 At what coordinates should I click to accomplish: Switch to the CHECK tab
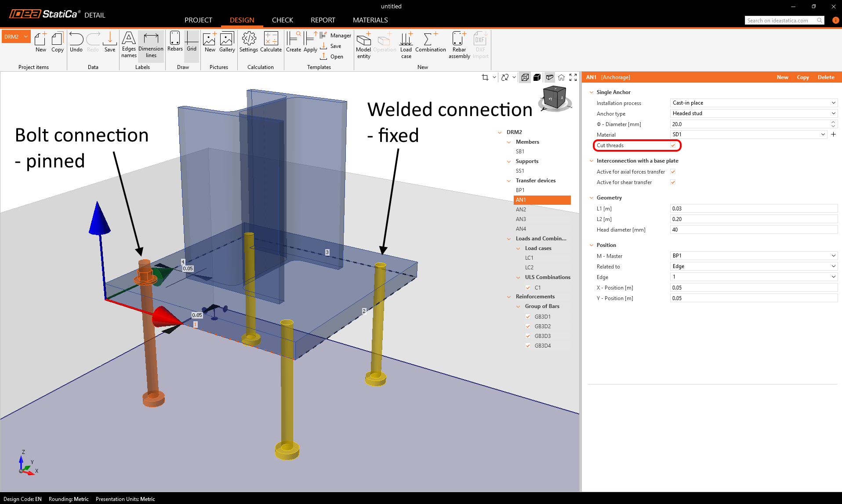[x=282, y=20]
